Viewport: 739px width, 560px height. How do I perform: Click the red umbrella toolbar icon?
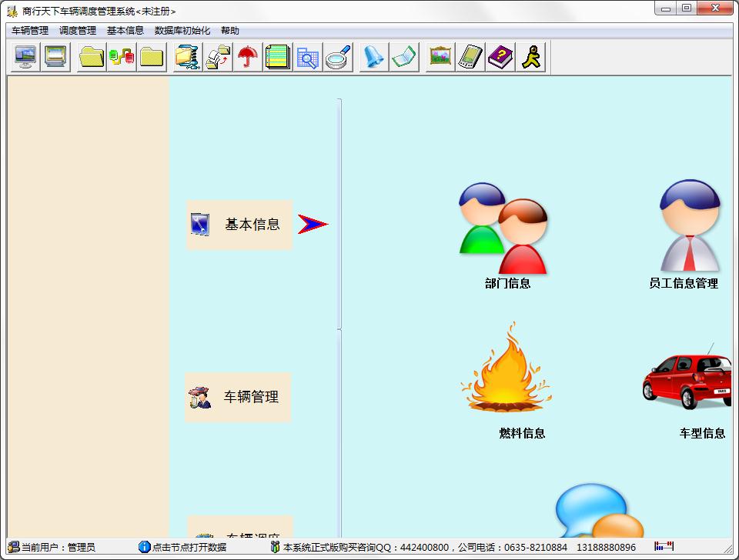point(248,57)
